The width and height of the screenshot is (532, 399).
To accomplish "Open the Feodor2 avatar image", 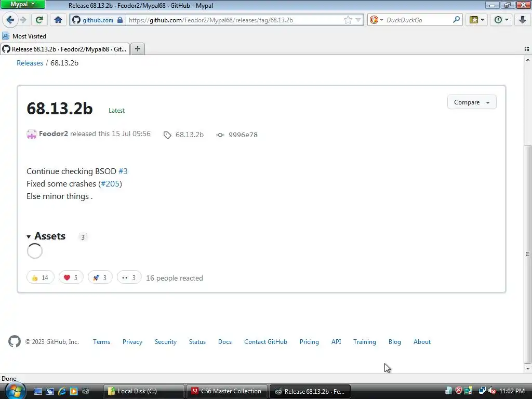I will (32, 135).
